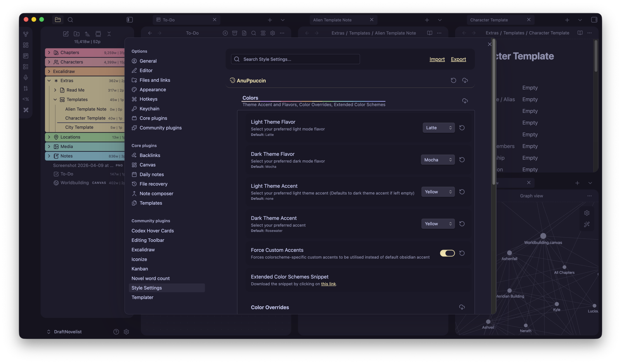Select the microphone audio recorder icon

click(x=26, y=77)
